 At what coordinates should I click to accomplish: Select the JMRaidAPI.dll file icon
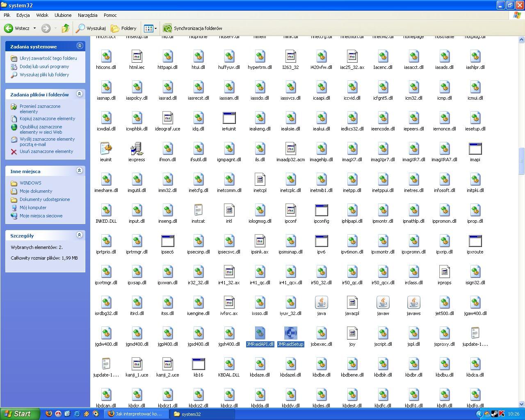click(x=260, y=333)
